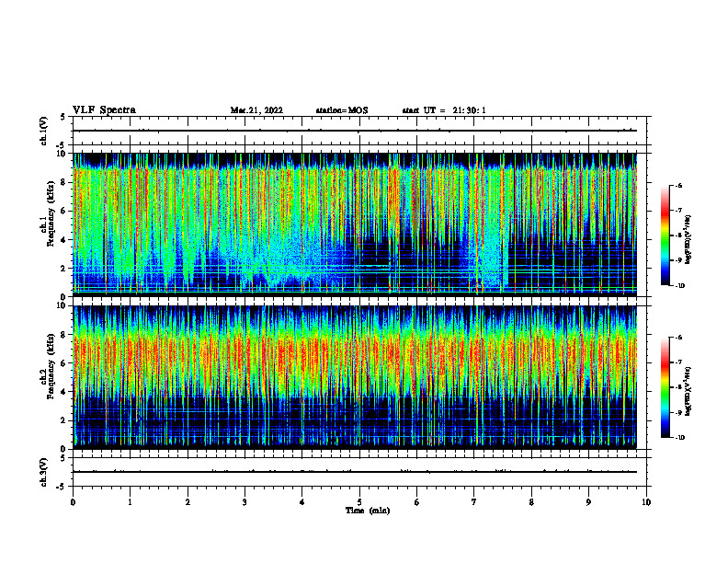Viewport: 728px width, 563px height.
Task: Click time-axis tick label "7"
Action: [474, 502]
